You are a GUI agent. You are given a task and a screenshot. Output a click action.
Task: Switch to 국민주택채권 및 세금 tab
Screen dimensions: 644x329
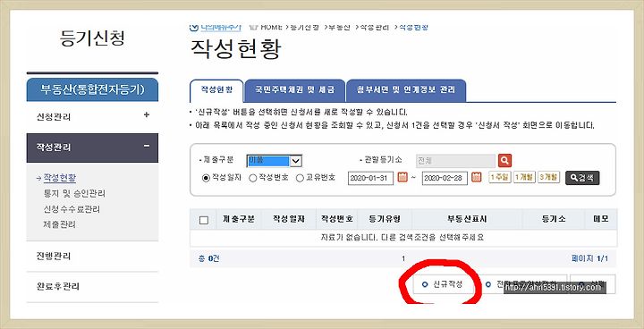click(x=294, y=90)
